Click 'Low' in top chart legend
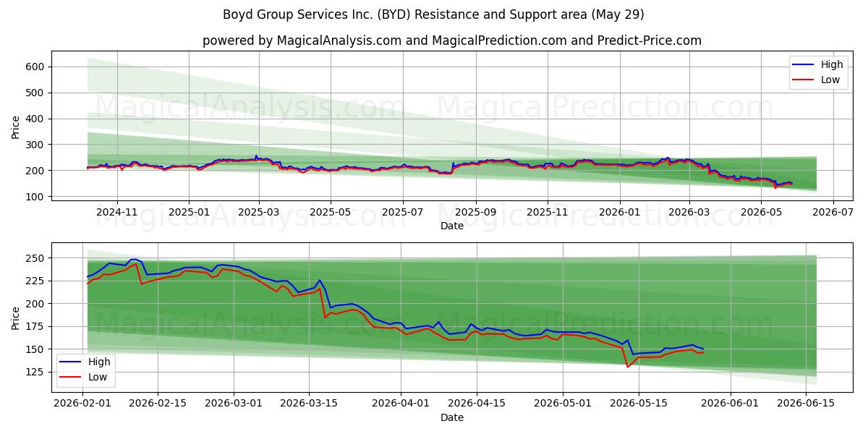The height and width of the screenshot is (434, 868). tap(830, 80)
